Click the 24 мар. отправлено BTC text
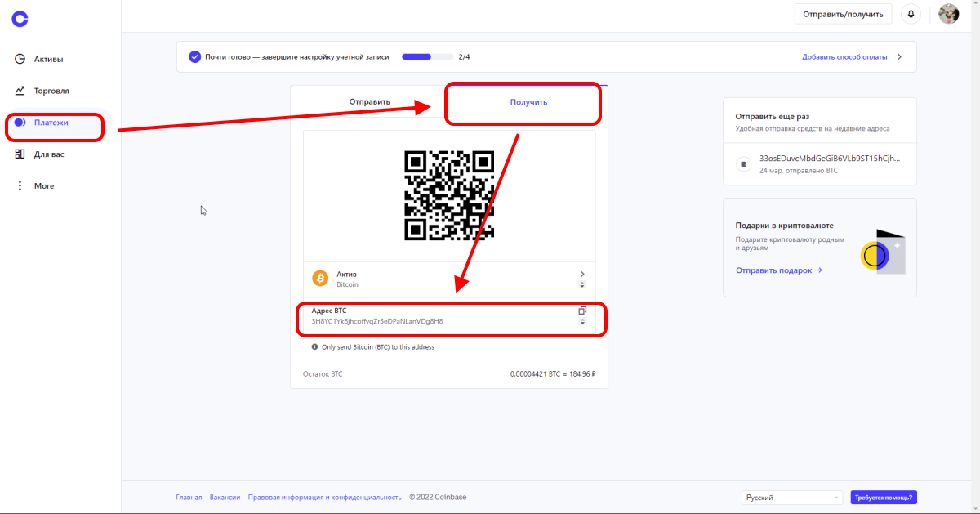Image resolution: width=980 pixels, height=514 pixels. point(799,170)
